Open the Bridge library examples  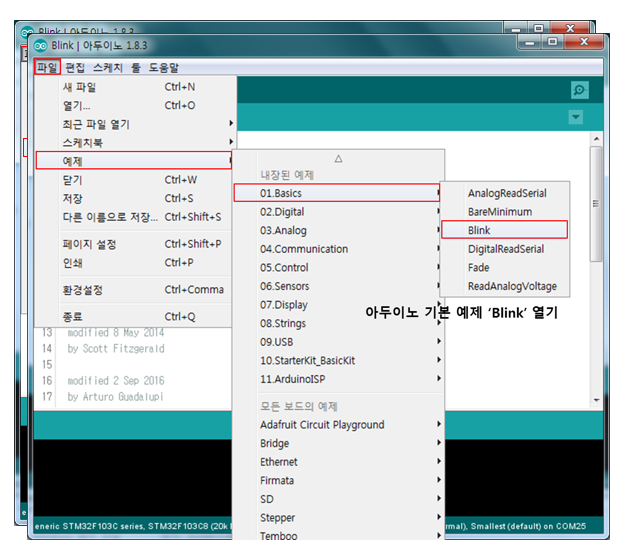(x=338, y=443)
